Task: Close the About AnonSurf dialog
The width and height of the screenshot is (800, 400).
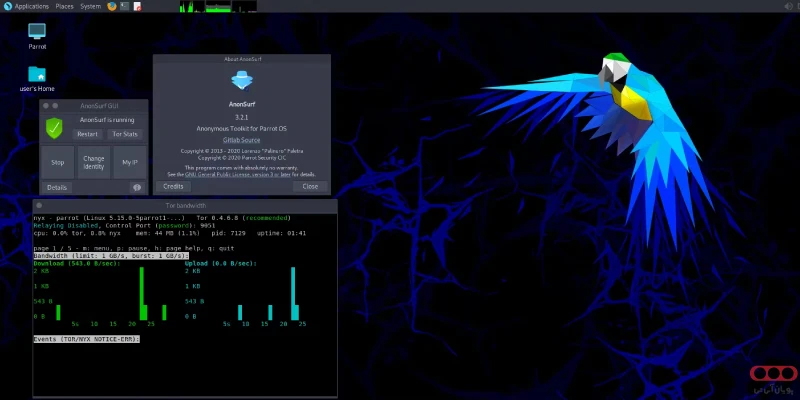Action: point(310,187)
